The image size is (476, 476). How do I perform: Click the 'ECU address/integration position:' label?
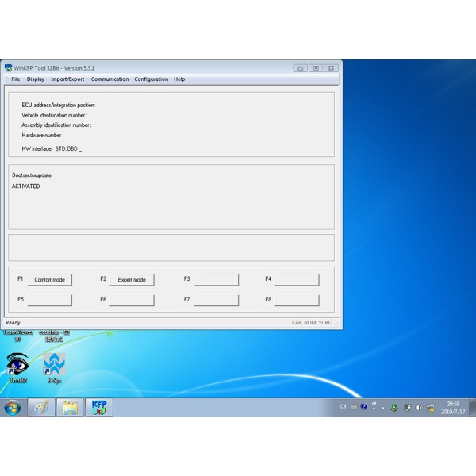(x=58, y=105)
